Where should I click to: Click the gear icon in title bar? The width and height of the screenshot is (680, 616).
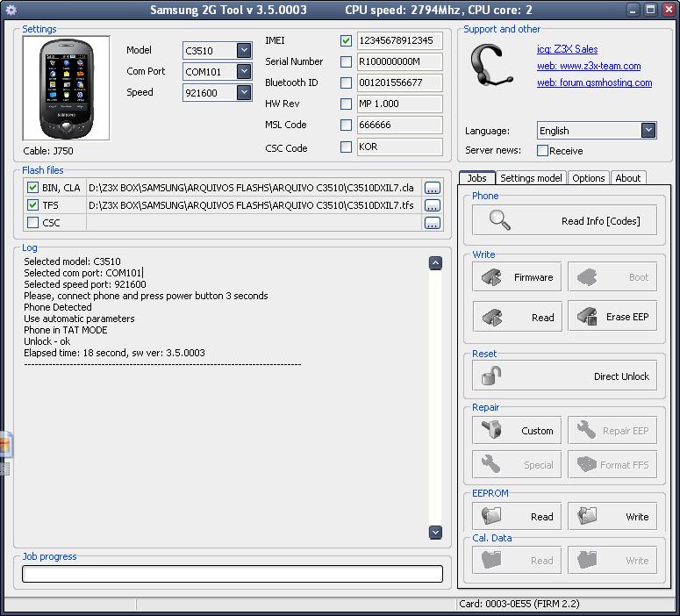tap(11, 10)
